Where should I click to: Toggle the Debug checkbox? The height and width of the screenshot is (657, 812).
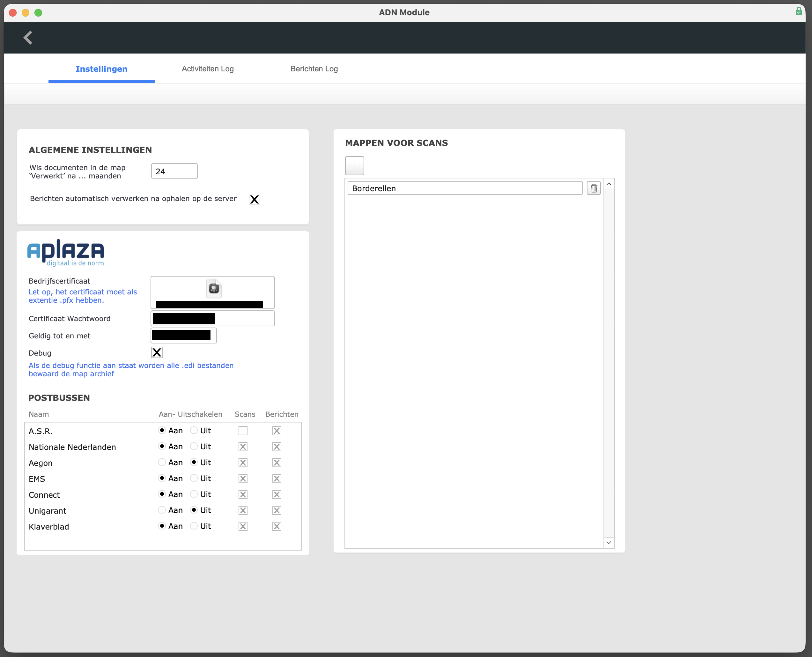[157, 352]
